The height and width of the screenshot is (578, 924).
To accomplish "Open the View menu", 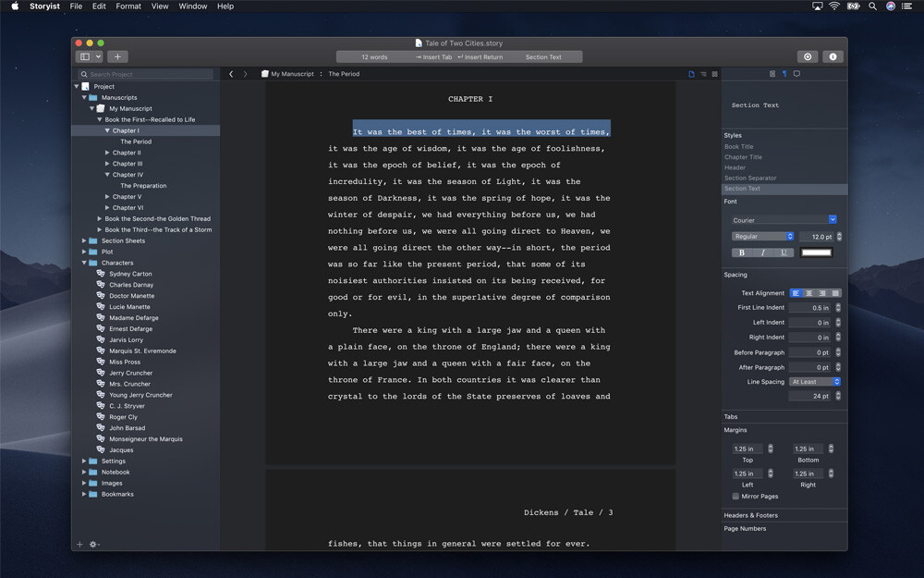I will (160, 6).
